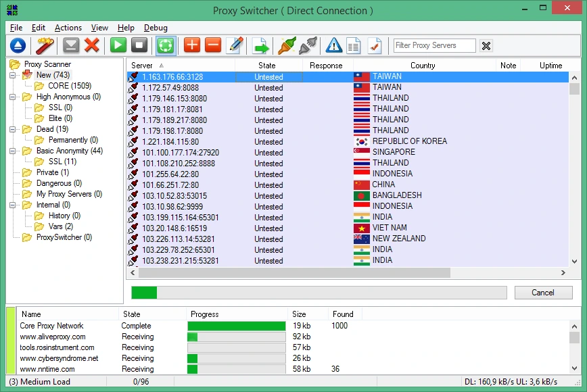Screen dimensions: 587x392
Task: Click the pencil edit proxy icon
Action: pos(235,46)
